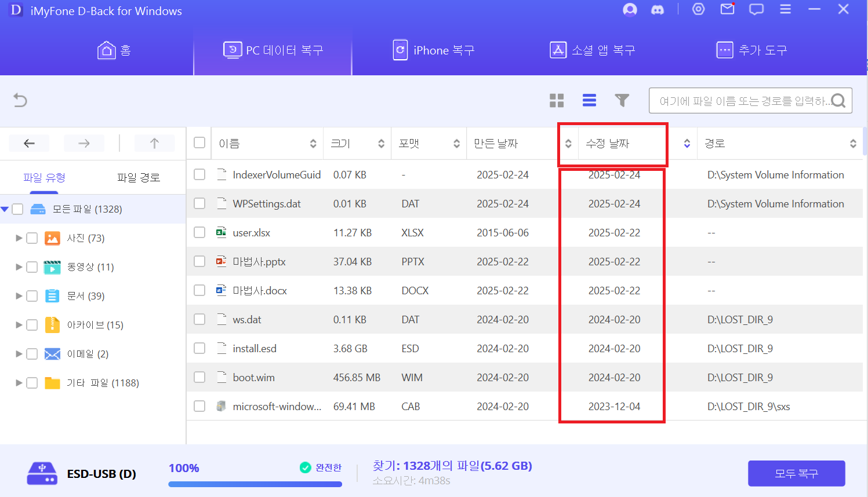Open the mail notifications icon
The width and height of the screenshot is (868, 497).
(727, 9)
